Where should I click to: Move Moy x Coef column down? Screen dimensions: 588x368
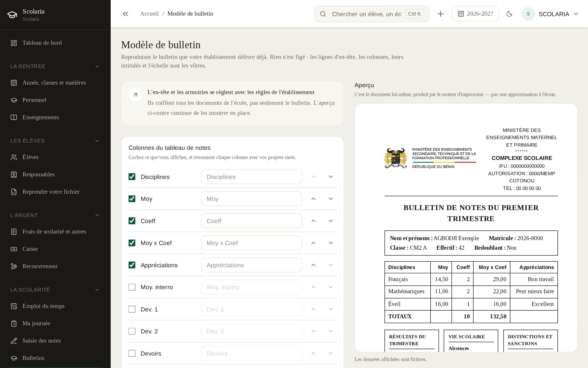(331, 243)
